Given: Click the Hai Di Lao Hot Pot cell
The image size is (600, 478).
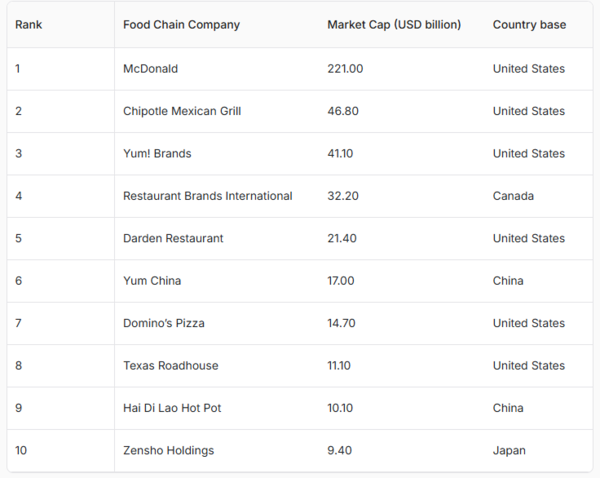Looking at the screenshot, I should point(171,408).
